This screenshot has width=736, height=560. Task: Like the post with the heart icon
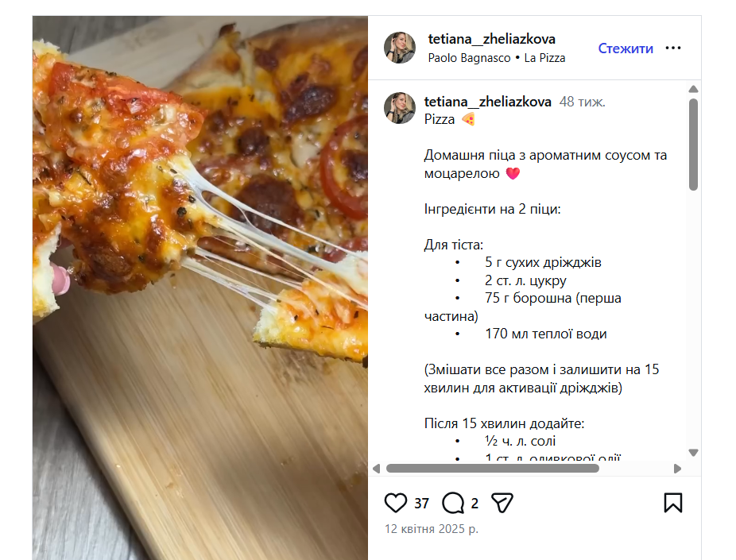tap(395, 503)
